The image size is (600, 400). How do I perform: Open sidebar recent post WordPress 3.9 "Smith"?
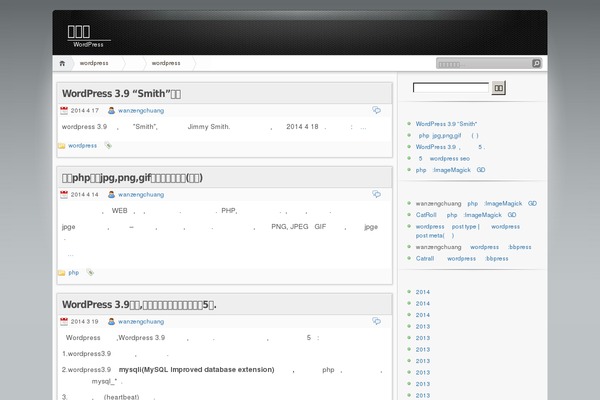click(x=446, y=124)
